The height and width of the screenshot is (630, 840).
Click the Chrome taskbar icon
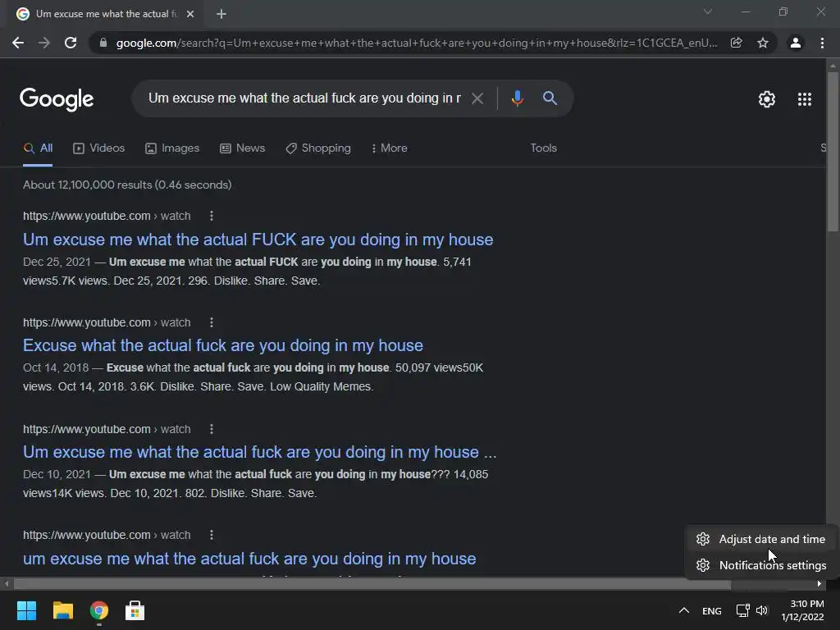tap(99, 610)
